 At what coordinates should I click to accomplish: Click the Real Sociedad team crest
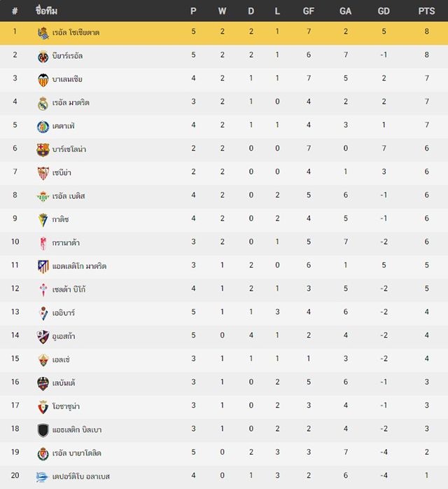tap(43, 33)
